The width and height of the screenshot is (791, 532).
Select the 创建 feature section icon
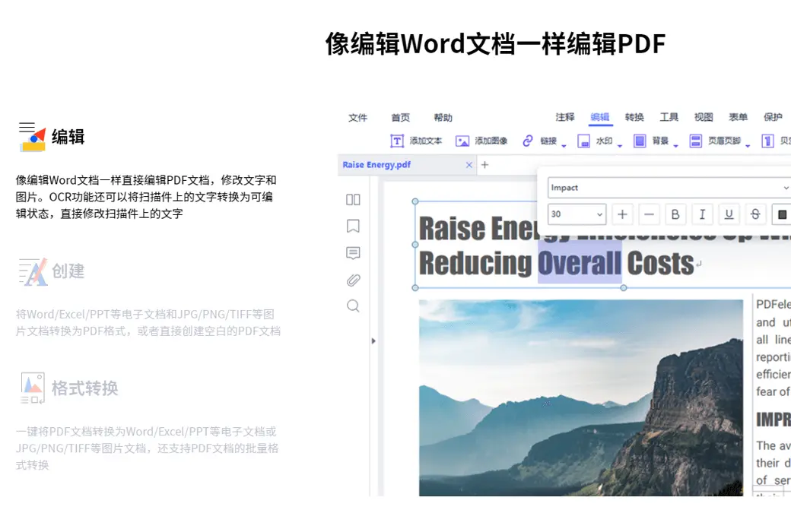click(x=33, y=272)
